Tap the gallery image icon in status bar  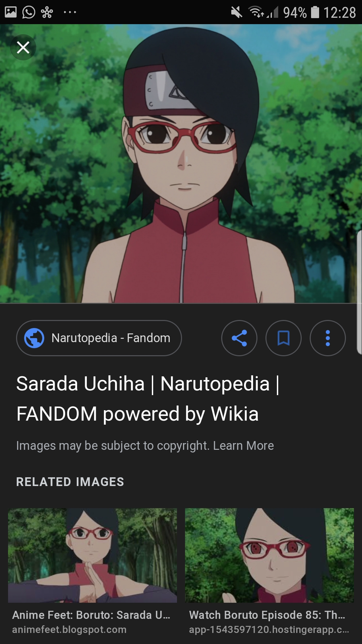coord(11,12)
